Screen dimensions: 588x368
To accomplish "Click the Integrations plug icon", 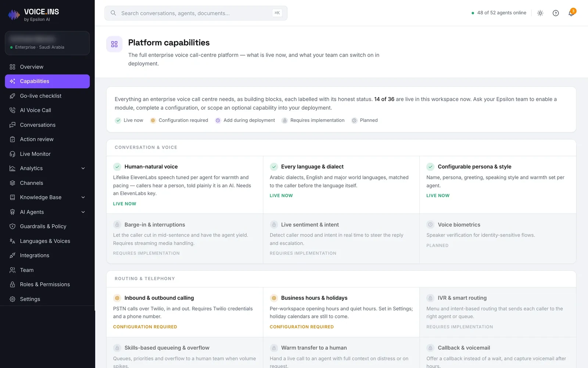I will (x=12, y=256).
